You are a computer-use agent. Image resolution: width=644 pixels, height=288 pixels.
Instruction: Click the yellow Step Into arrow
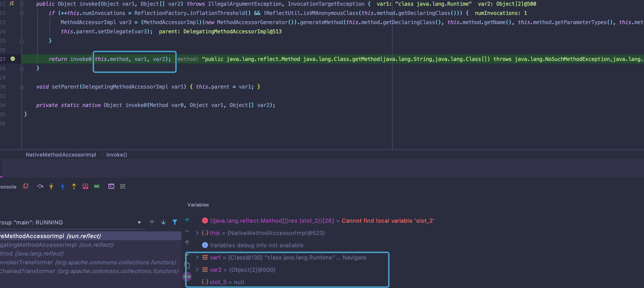coord(51,187)
